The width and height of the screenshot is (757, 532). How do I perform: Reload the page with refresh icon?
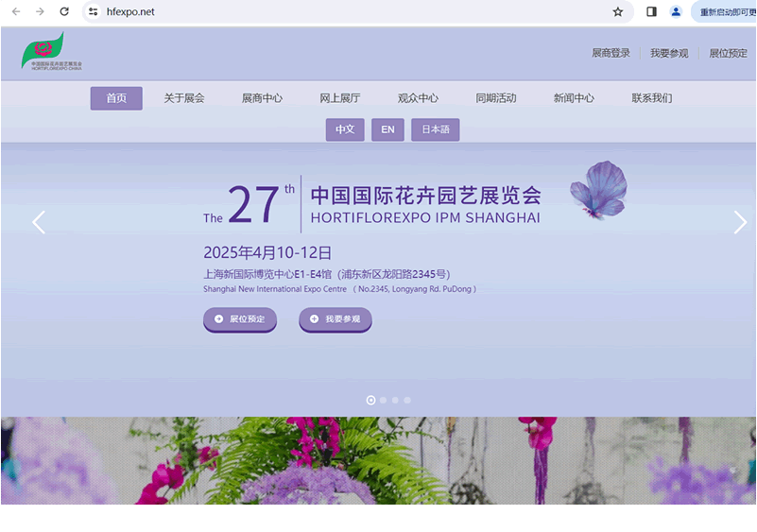tap(64, 11)
